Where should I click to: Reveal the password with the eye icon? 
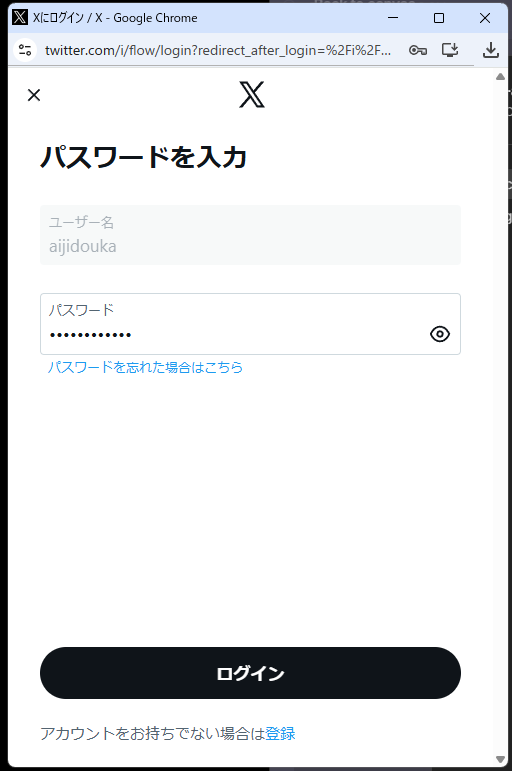(x=440, y=334)
